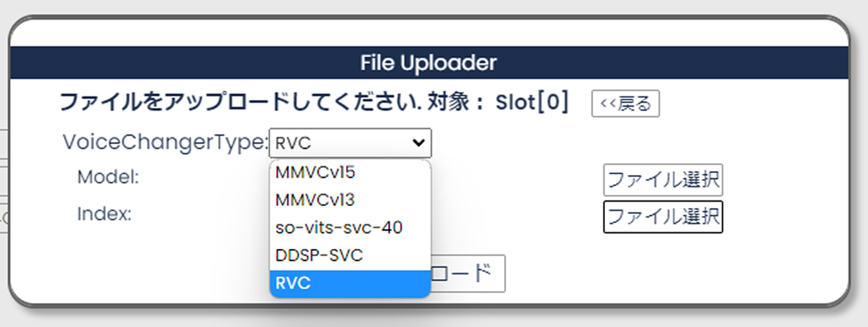The height and width of the screenshot is (327, 868).
Task: Click the Slot[0] target text
Action: 532,102
